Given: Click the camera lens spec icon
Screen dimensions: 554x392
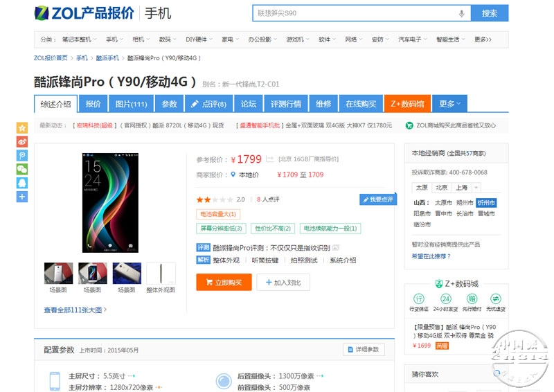Looking at the screenshot, I should [x=223, y=382].
